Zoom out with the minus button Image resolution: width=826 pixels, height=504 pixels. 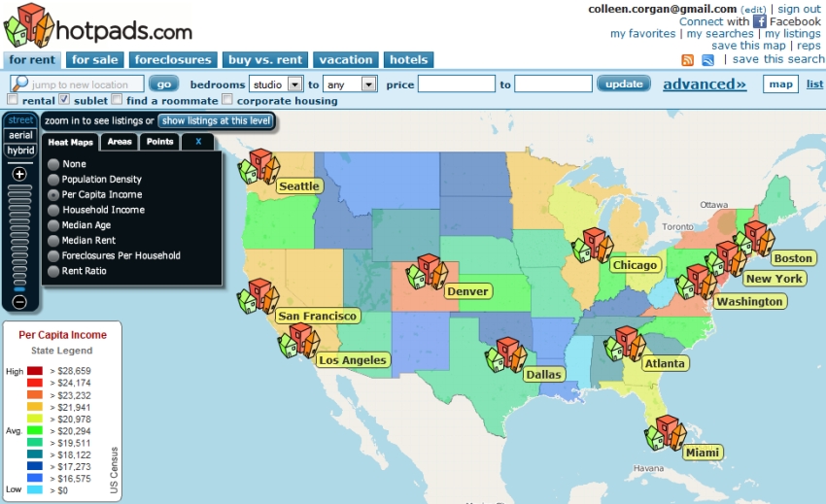click(19, 302)
